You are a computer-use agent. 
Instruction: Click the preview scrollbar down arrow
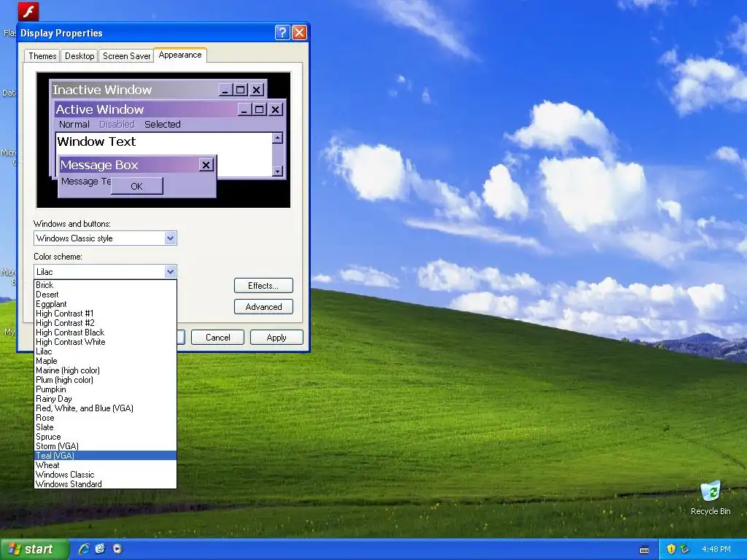coord(278,171)
